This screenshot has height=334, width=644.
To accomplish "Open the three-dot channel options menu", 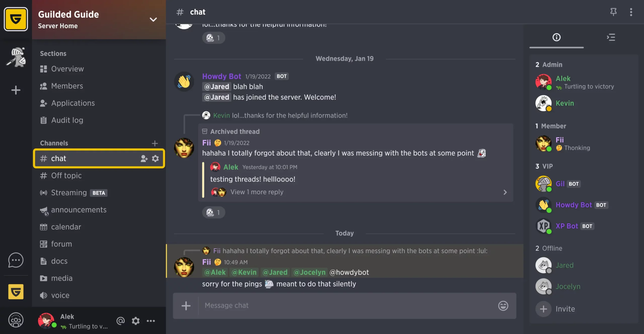I will point(631,12).
